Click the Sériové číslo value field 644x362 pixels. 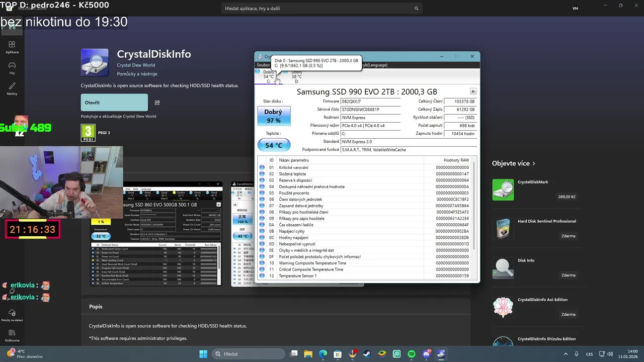click(370, 110)
